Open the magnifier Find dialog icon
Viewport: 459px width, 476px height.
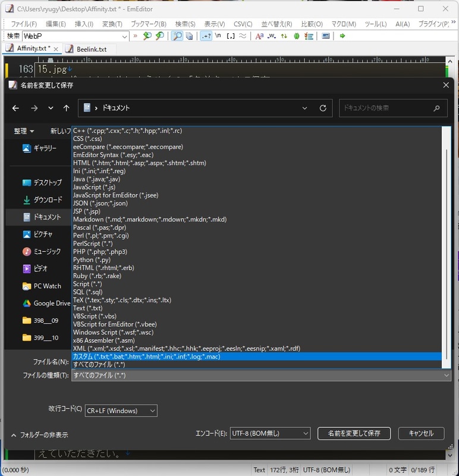(x=177, y=36)
